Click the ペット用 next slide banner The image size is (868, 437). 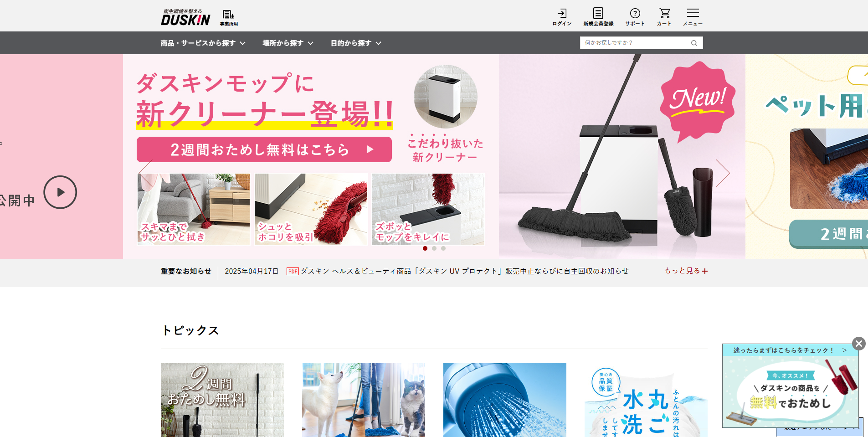pos(807,157)
